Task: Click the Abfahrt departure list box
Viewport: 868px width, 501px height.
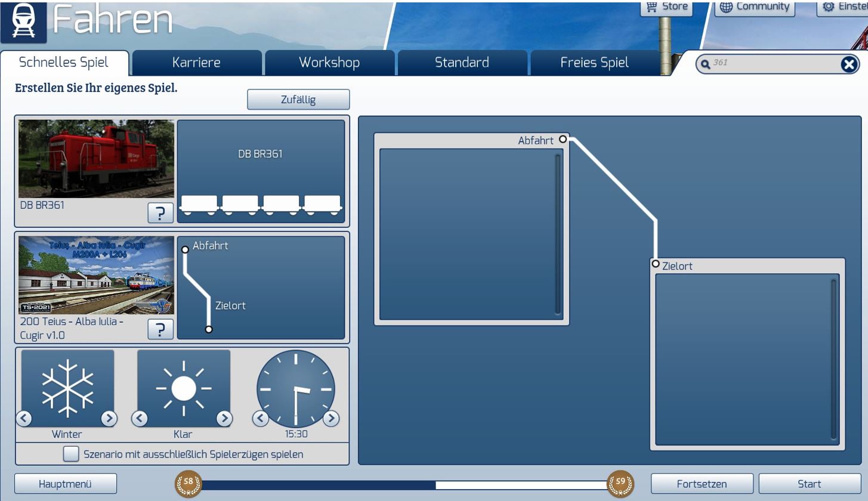Action: [x=471, y=234]
